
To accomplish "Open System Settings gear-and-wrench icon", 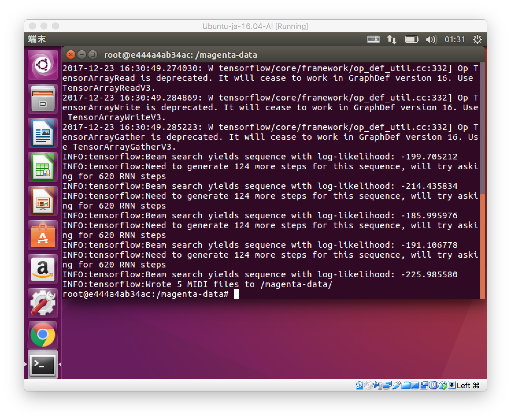I will (43, 303).
